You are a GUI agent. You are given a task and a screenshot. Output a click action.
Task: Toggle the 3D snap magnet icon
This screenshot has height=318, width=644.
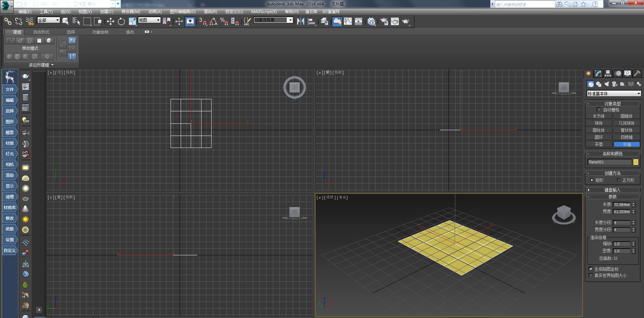click(201, 21)
